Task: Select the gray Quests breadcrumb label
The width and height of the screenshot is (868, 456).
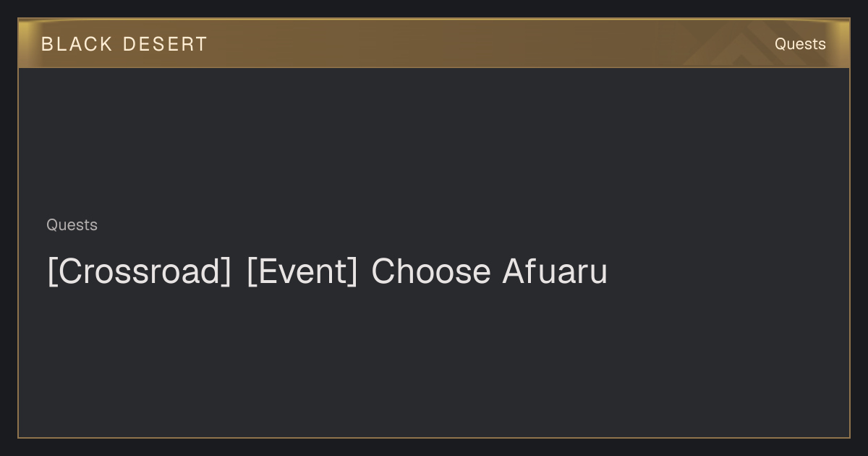Action: point(72,225)
